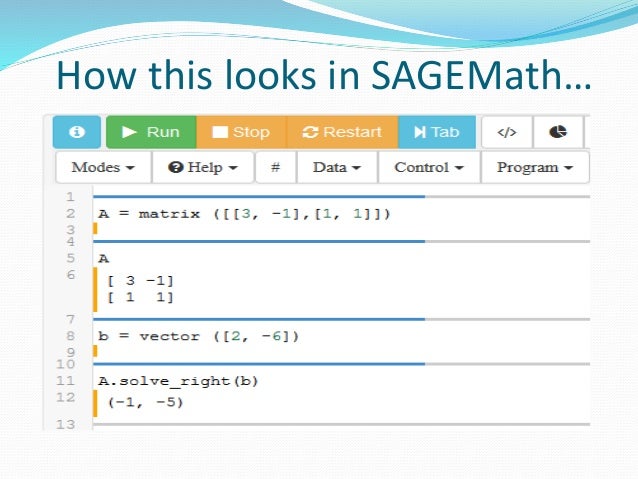This screenshot has width=638, height=479.
Task: Click the pie chart icon button
Action: (558, 132)
